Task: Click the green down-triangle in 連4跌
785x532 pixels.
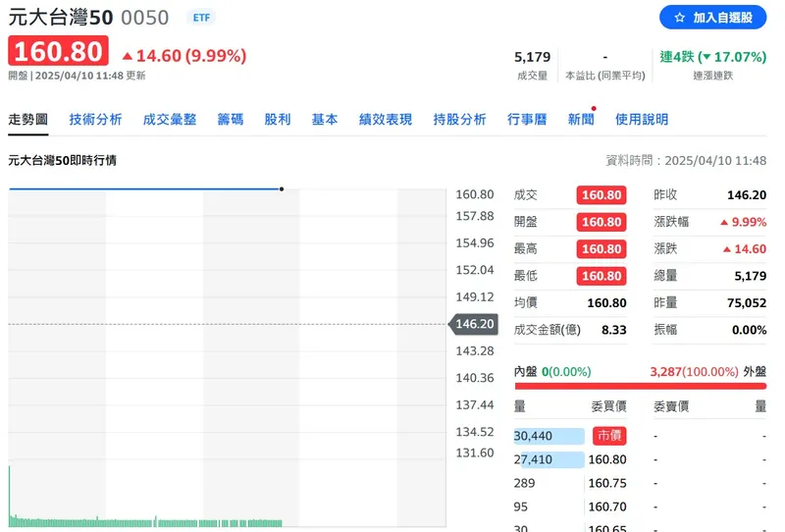Action: [706, 57]
